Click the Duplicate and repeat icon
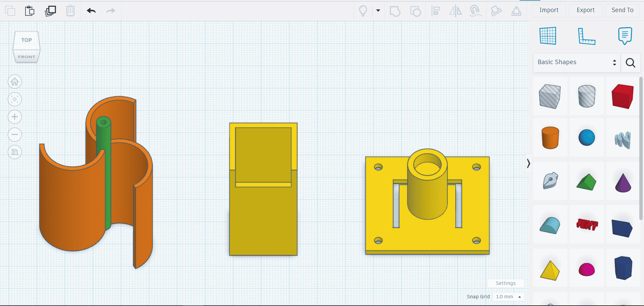Viewport: 644px width, 306px height. (50, 11)
